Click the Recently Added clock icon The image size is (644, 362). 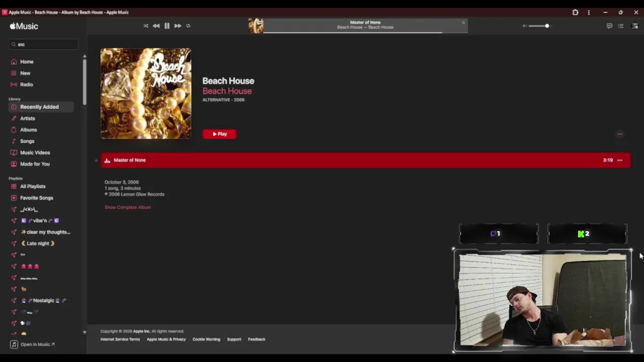click(x=14, y=107)
